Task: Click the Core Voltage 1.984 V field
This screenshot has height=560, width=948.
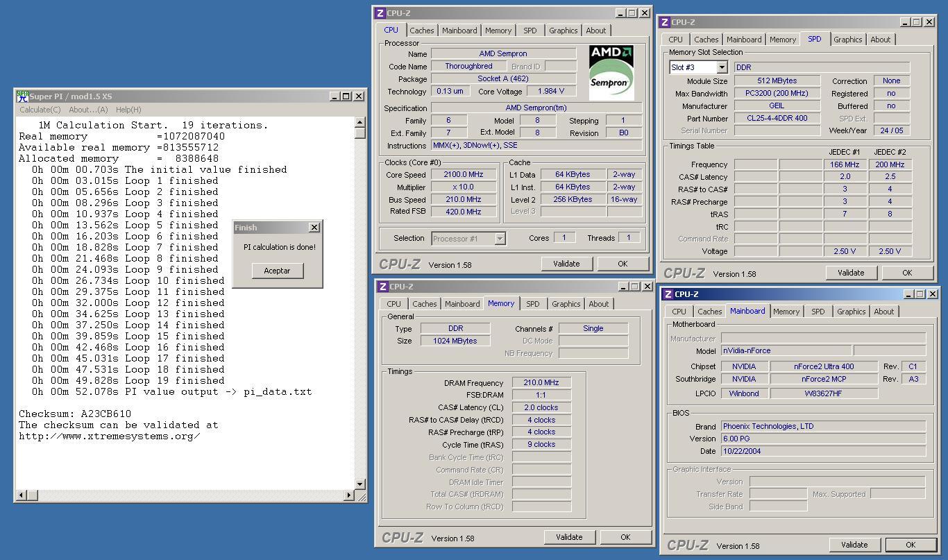Action: (x=551, y=92)
